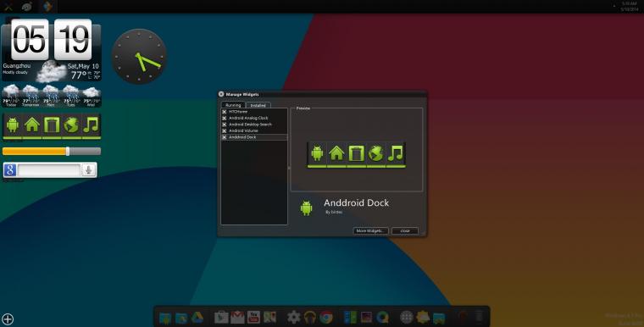The height and width of the screenshot is (327, 644).
Task: Remove Android Volume via its X box
Action: [225, 130]
